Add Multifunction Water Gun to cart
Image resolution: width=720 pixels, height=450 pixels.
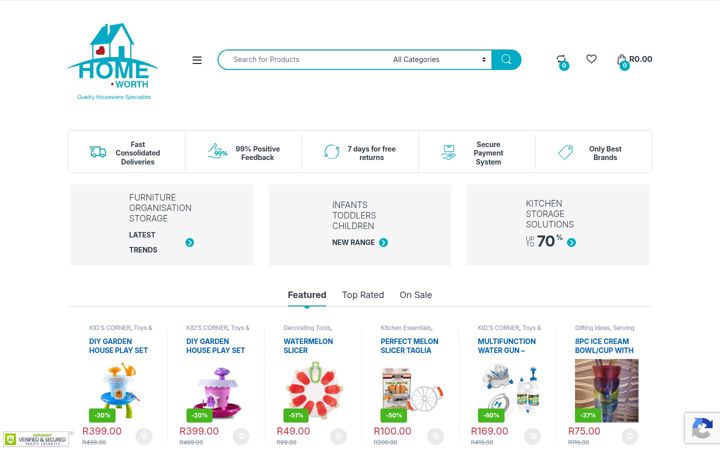click(532, 436)
